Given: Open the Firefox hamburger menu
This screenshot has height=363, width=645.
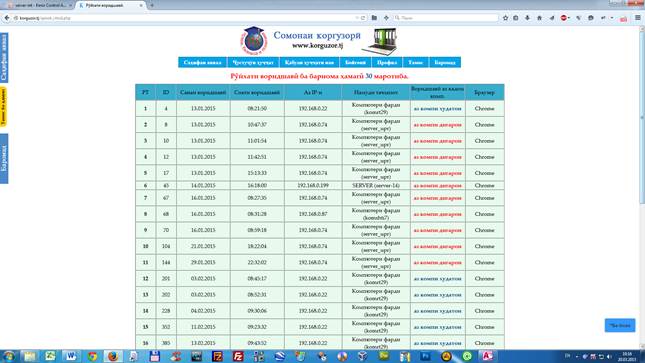Looking at the screenshot, I should tap(638, 18).
